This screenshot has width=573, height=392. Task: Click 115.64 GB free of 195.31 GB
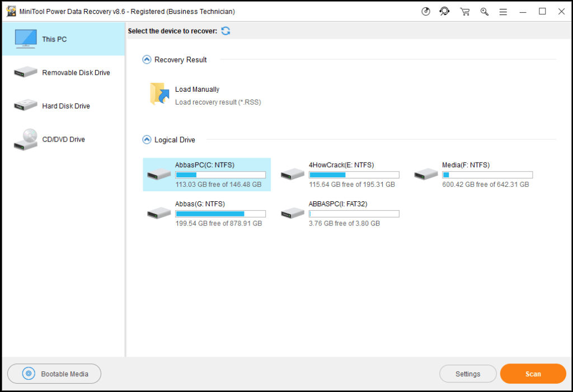pyautogui.click(x=351, y=184)
